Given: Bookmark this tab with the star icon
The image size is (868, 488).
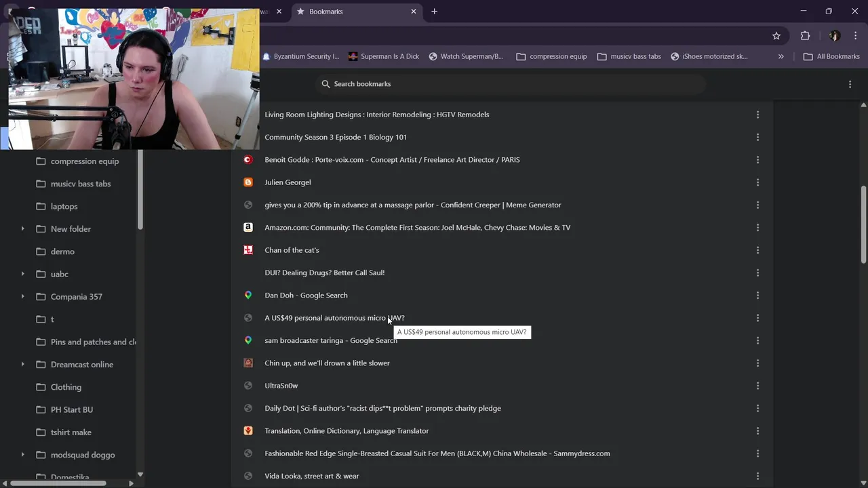Looking at the screenshot, I should tap(776, 36).
